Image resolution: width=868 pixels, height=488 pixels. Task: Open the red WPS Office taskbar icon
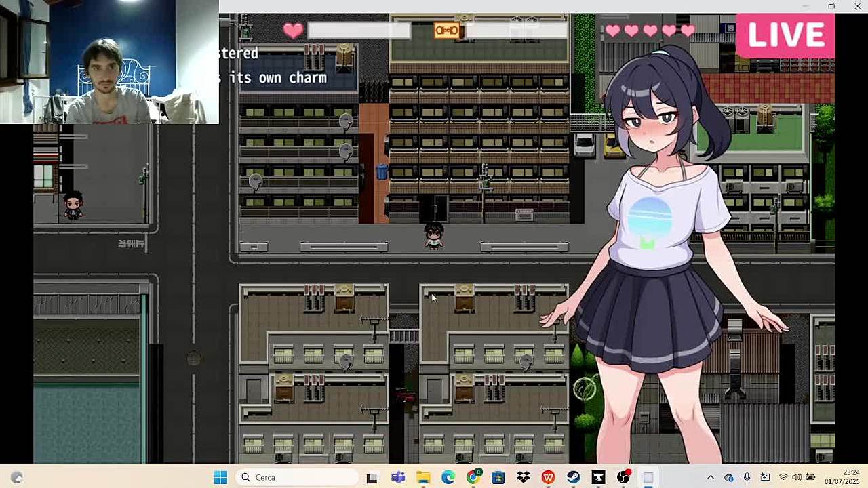pyautogui.click(x=548, y=478)
